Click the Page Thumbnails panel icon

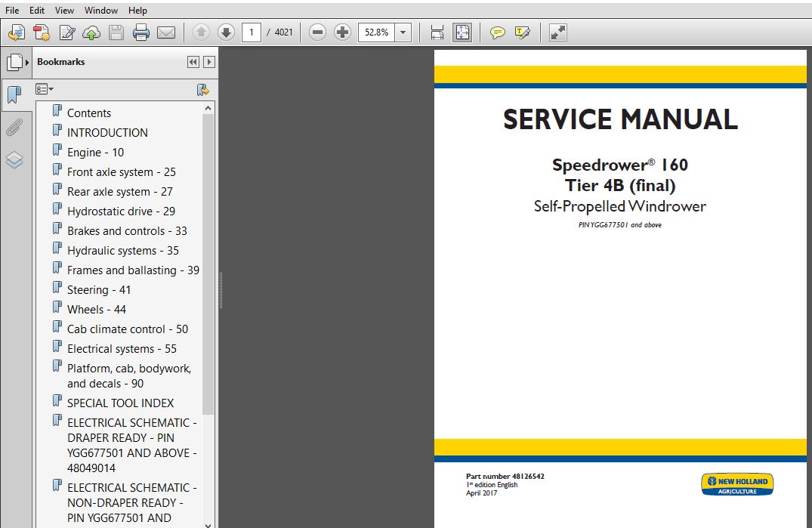pos(14,62)
